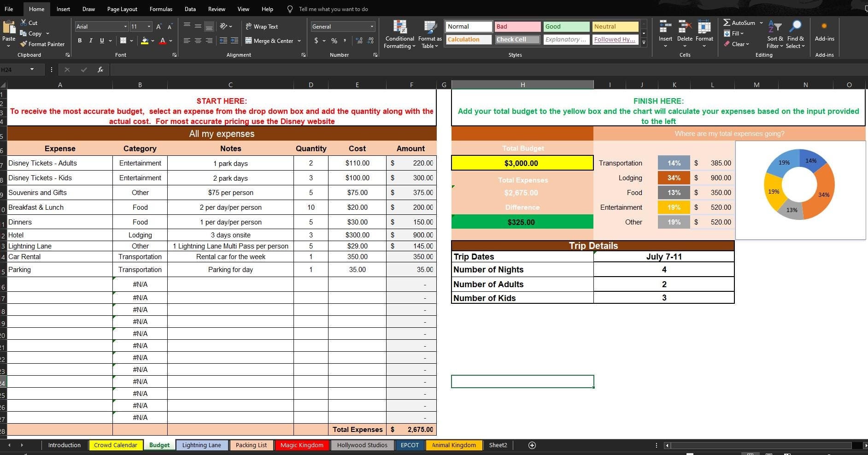Open the Magic Kingdom sheet tab
The height and width of the screenshot is (455, 868).
(302, 445)
